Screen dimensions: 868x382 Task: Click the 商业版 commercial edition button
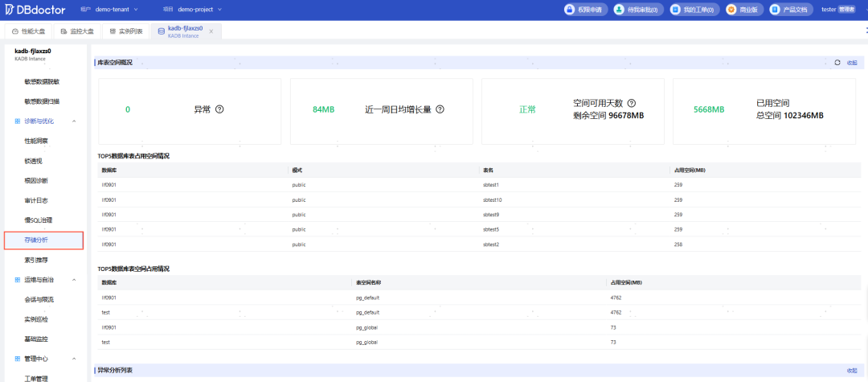click(744, 10)
